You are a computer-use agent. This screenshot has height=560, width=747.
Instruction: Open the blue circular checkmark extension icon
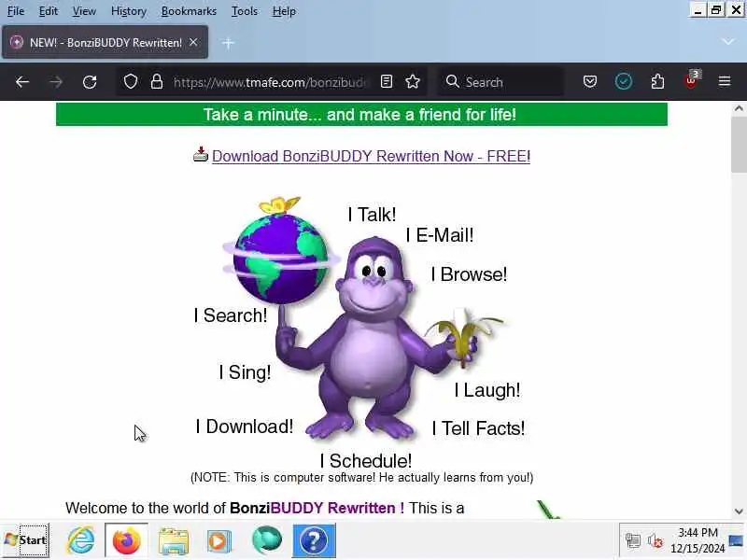pos(624,82)
